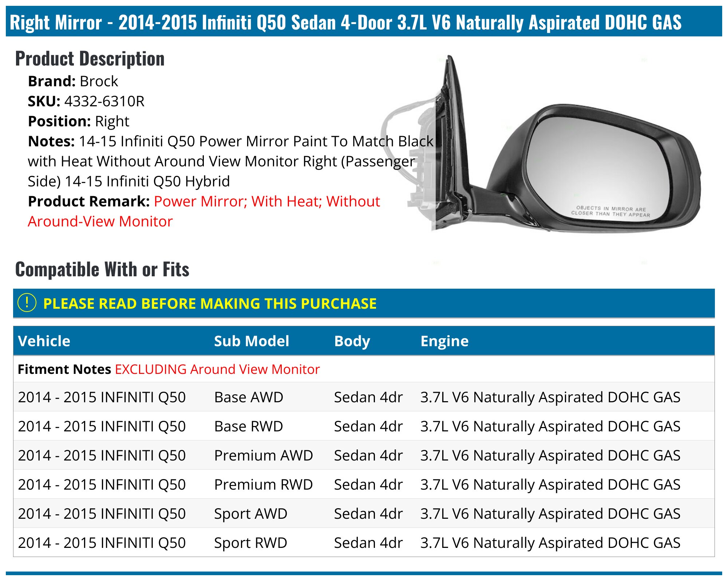Click the SKU value 4332-6310R
728x581 pixels.
(104, 101)
